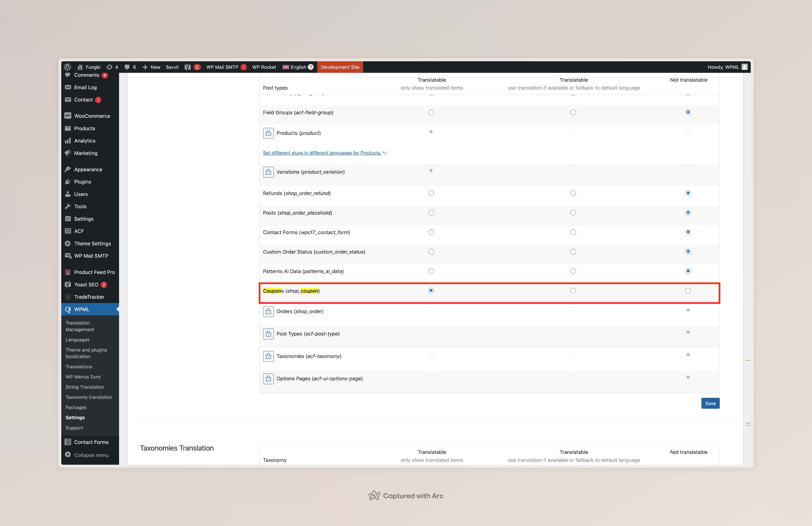This screenshot has height=526, width=812.
Task: Click the WP Mail SMTP red alert badge
Action: [244, 67]
